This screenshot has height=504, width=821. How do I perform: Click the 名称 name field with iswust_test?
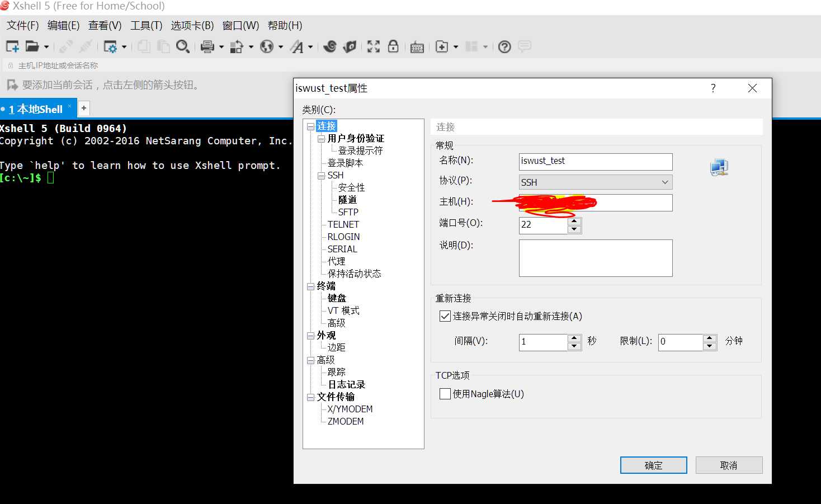point(596,162)
